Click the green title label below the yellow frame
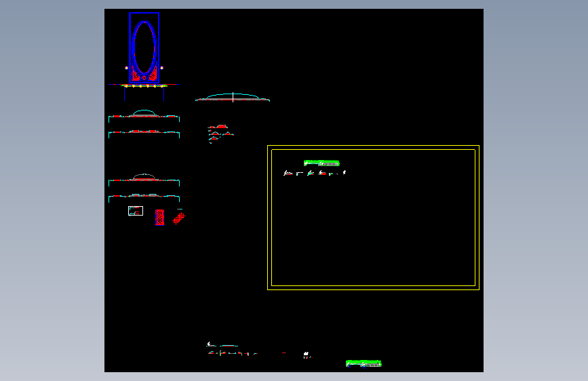This screenshot has width=588, height=381. (x=364, y=363)
